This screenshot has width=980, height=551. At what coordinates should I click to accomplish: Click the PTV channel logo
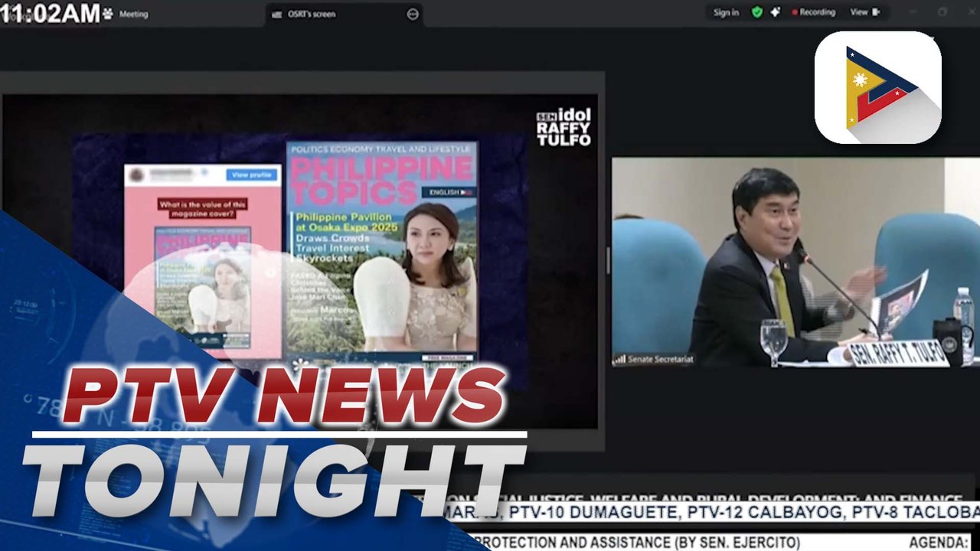878,87
